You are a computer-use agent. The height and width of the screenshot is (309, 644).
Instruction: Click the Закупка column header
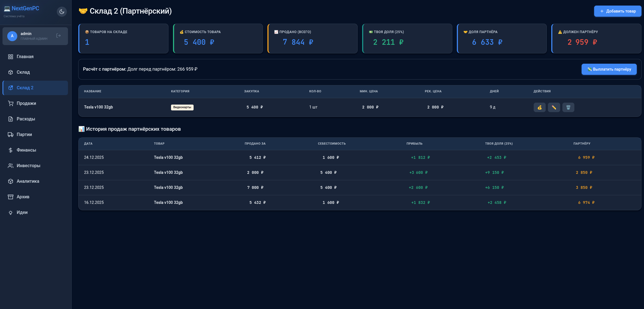(252, 91)
